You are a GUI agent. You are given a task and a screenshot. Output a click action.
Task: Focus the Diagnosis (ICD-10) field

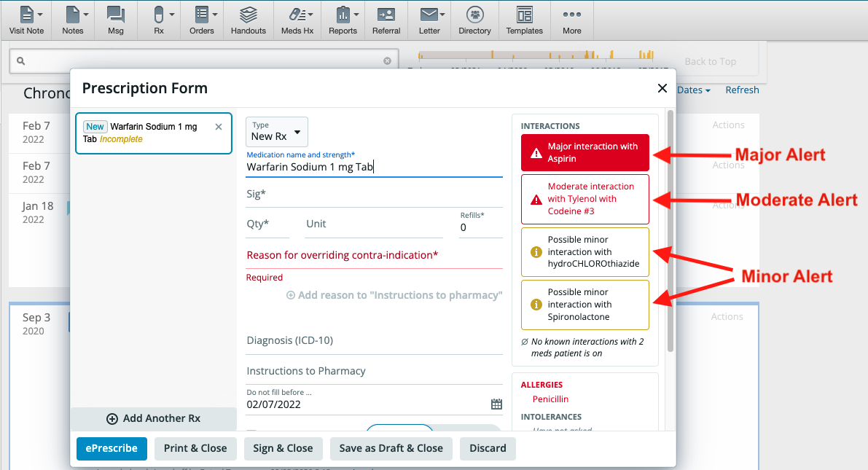point(374,340)
